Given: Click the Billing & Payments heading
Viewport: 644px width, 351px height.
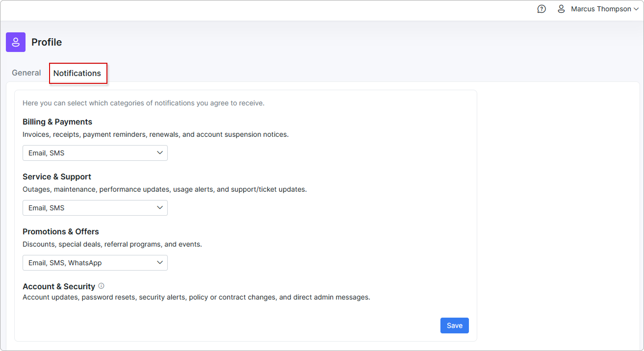Looking at the screenshot, I should tap(57, 122).
